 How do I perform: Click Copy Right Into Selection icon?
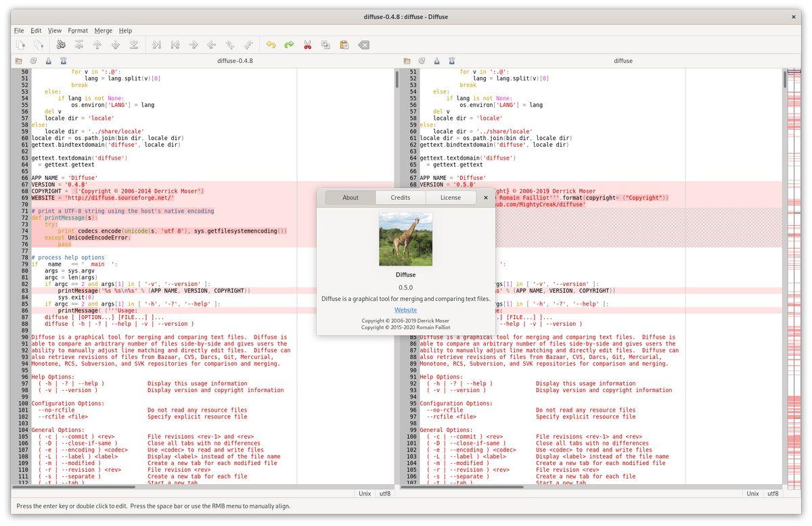211,45
